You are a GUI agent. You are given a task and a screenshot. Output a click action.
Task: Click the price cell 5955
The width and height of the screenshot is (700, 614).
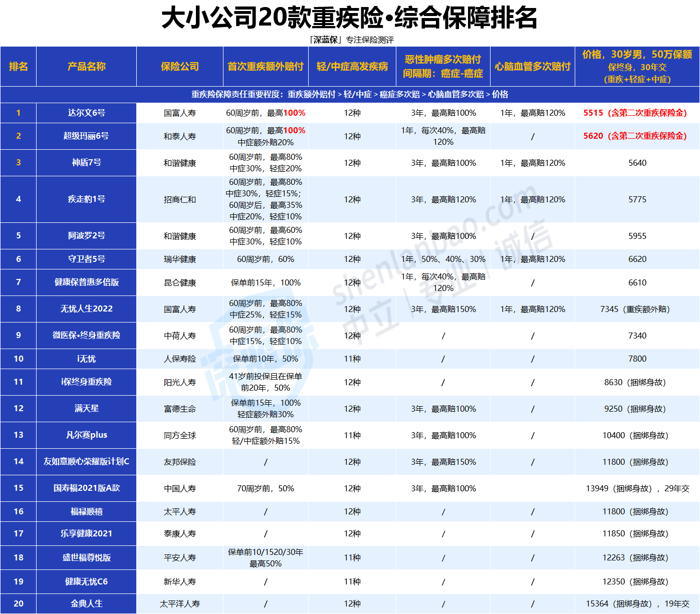coord(637,236)
